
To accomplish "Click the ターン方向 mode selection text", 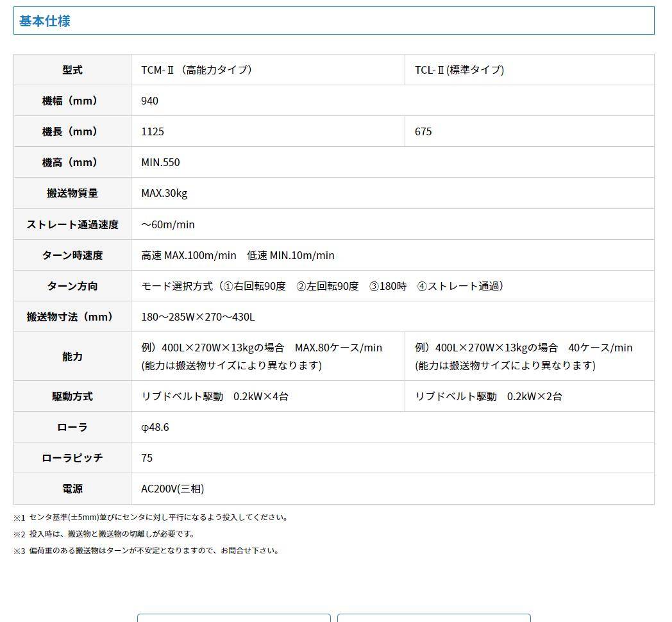I will [x=323, y=286].
